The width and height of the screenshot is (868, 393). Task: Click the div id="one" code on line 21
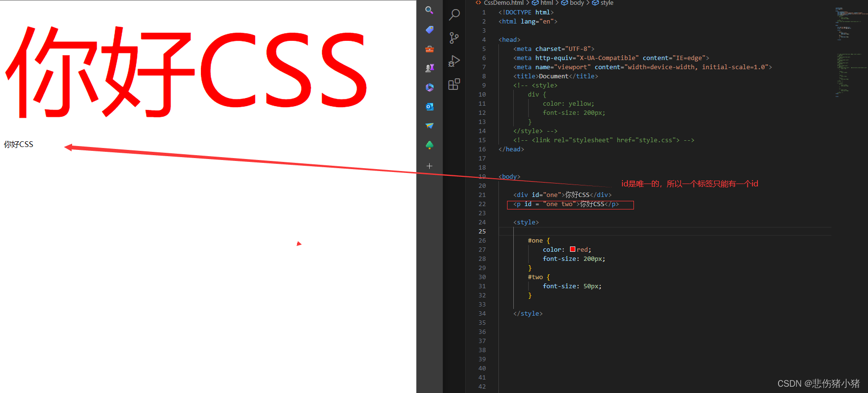click(x=562, y=195)
